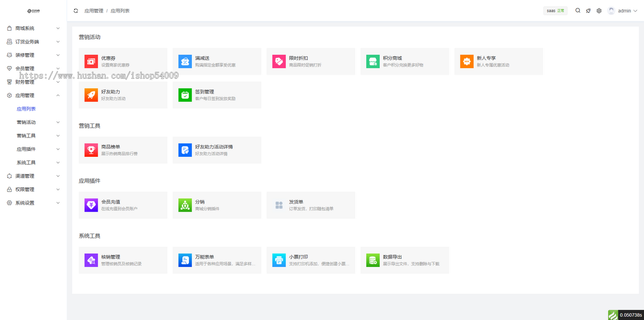Open the 数据导出 database export icon
This screenshot has width=644, height=320.
[373, 260]
